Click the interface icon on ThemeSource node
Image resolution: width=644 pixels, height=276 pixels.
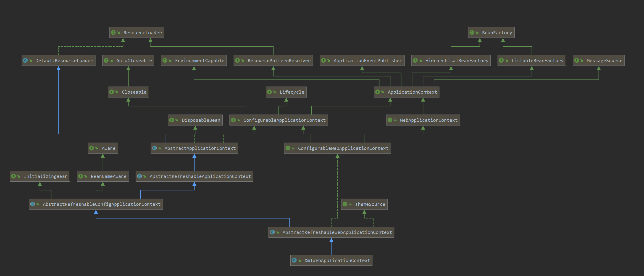(345, 204)
